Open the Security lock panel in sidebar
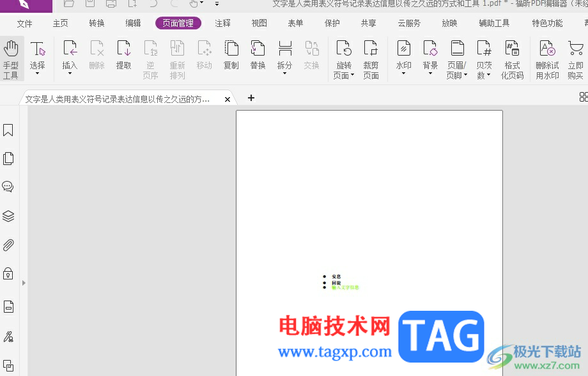Image resolution: width=588 pixels, height=376 pixels. coord(8,274)
